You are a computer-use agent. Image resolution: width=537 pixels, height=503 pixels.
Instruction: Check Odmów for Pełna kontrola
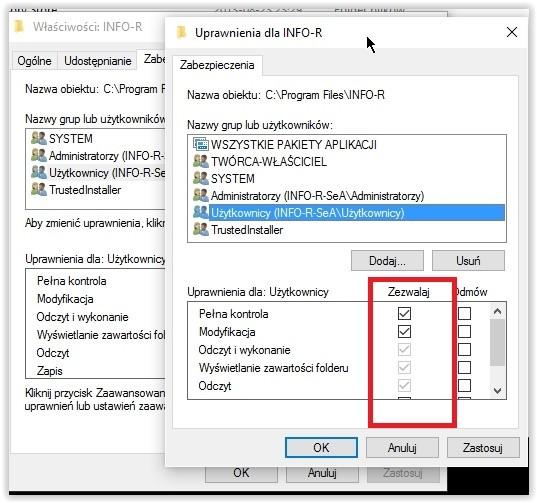coord(464,313)
